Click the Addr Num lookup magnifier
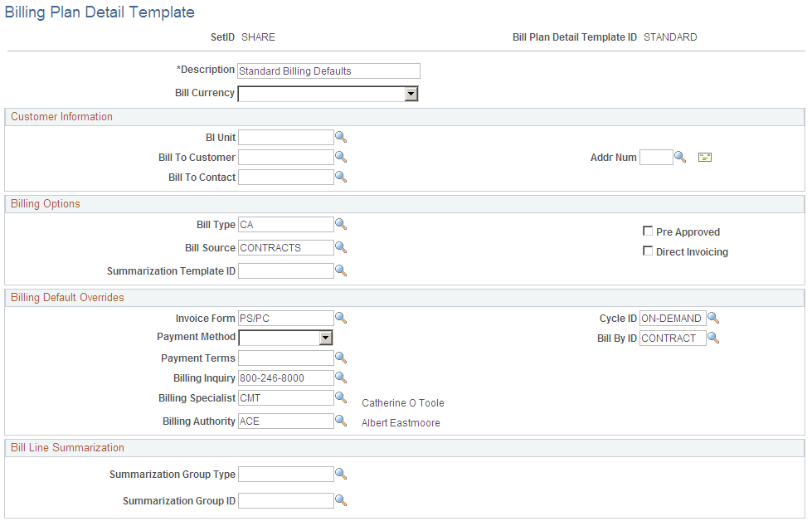Screen dimensions: 812x526 (x=680, y=157)
